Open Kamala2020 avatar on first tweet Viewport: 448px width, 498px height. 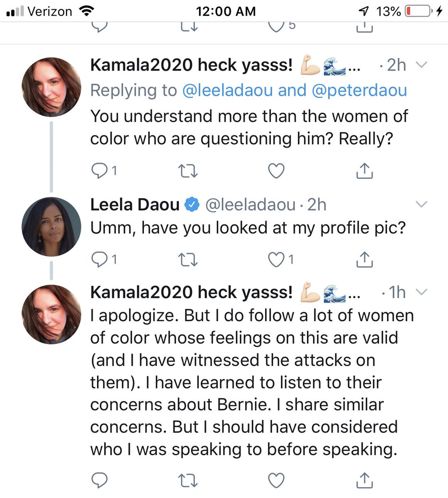[x=51, y=87]
